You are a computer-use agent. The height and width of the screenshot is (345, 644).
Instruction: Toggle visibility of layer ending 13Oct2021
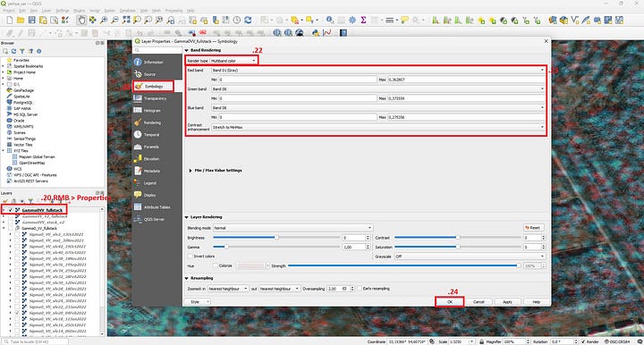(x=17, y=234)
